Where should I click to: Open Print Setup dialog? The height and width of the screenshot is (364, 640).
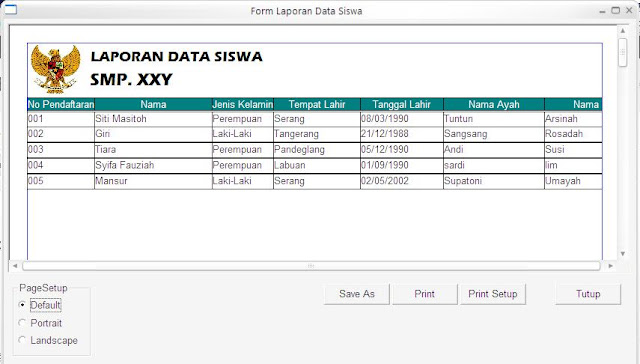tap(493, 294)
